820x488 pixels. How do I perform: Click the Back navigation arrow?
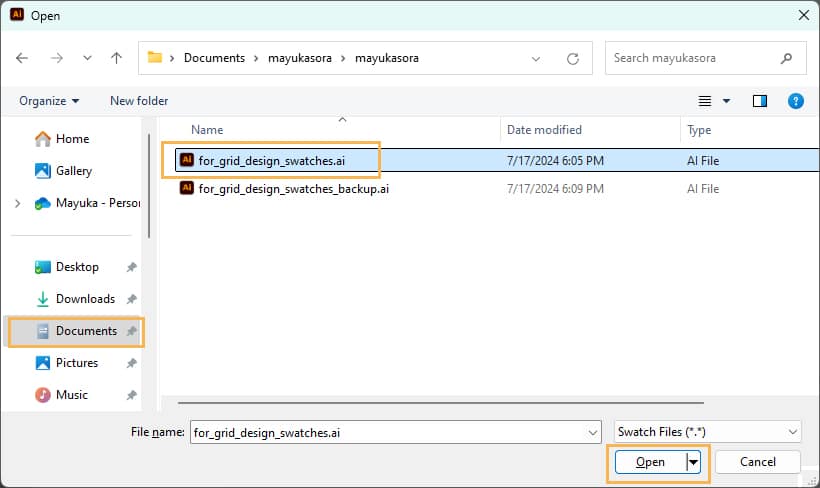pos(23,58)
